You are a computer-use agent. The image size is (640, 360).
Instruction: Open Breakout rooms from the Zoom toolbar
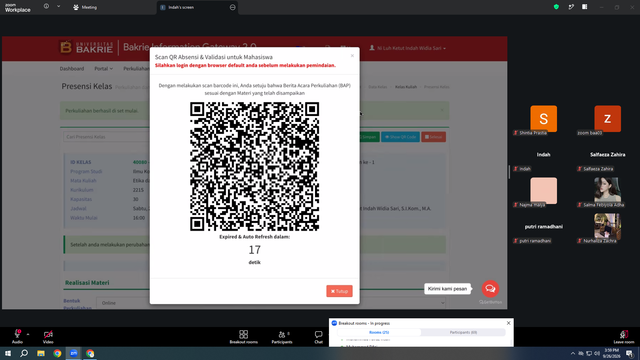(244, 337)
